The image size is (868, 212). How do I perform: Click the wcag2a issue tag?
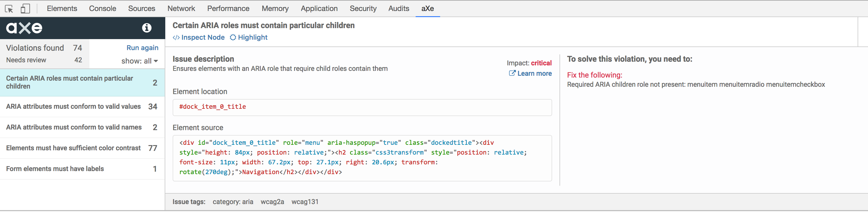272,202
